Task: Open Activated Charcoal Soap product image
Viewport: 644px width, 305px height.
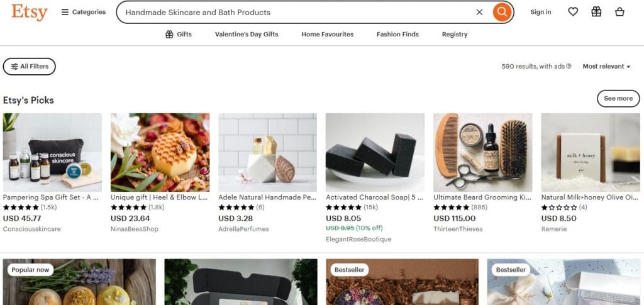Action: click(375, 152)
